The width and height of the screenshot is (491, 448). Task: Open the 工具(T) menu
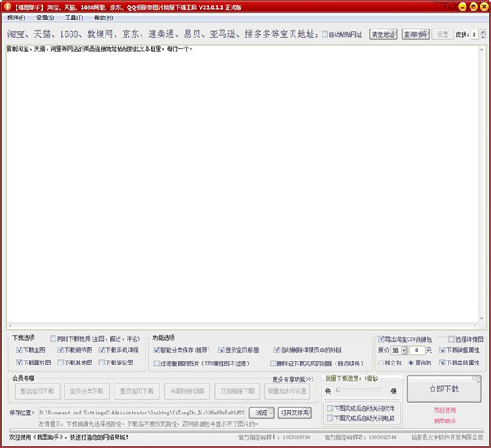tap(73, 17)
